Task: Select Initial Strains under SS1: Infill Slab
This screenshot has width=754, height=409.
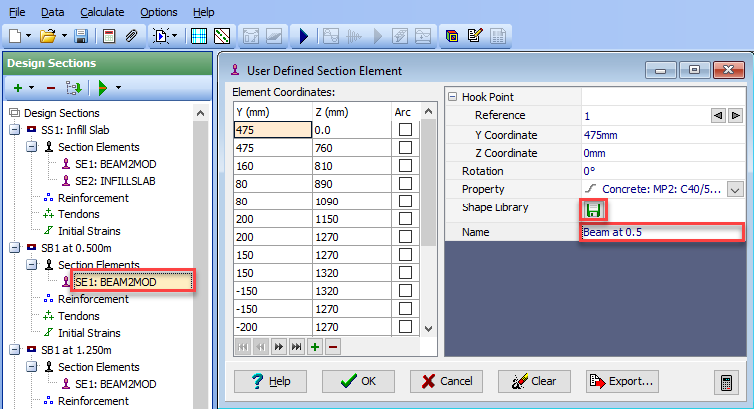Action: [89, 231]
